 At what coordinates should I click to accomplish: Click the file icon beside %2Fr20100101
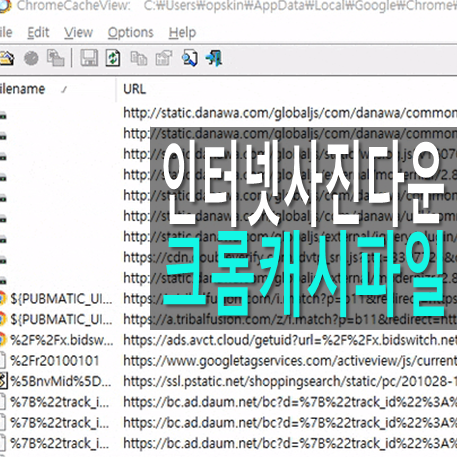click(x=3, y=361)
